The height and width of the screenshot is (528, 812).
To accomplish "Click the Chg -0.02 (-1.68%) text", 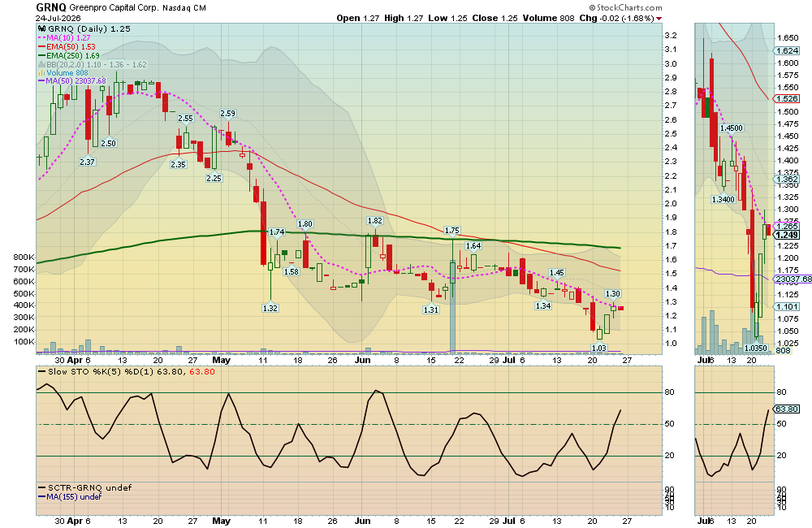I will (616, 18).
